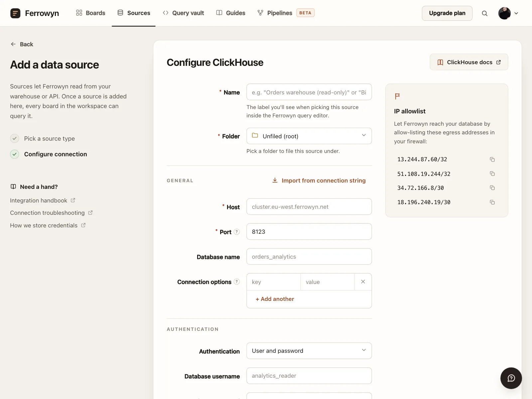Click the Upgrade plan button

447,13
